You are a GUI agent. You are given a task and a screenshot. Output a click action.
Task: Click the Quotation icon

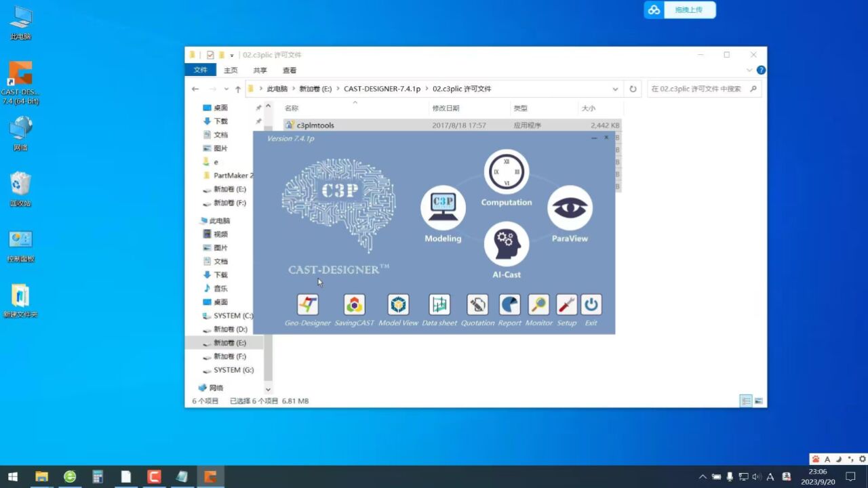(x=477, y=305)
